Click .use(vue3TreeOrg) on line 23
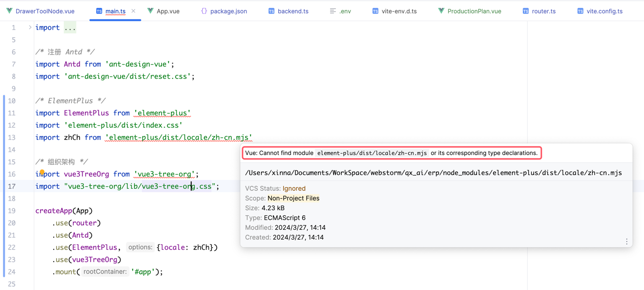 [x=86, y=260]
